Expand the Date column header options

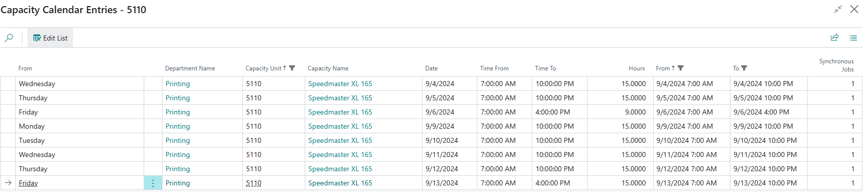[x=431, y=68]
